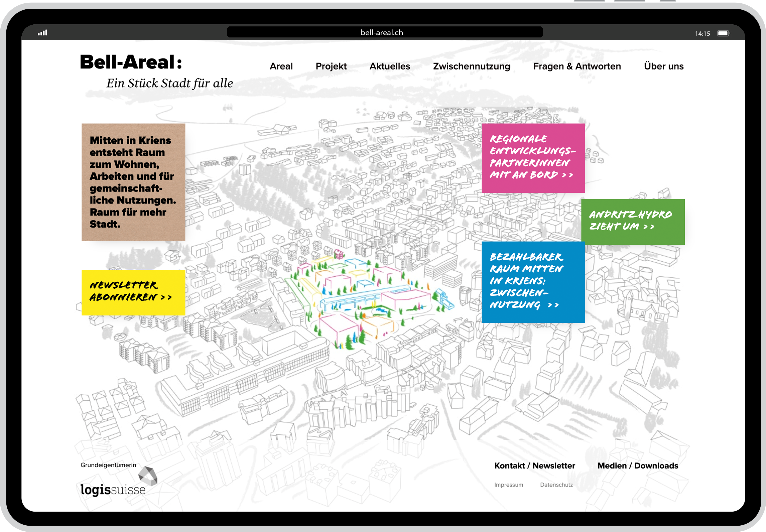The width and height of the screenshot is (766, 532).
Task: Open Kontakt / Newsletter footer link
Action: 534,465
